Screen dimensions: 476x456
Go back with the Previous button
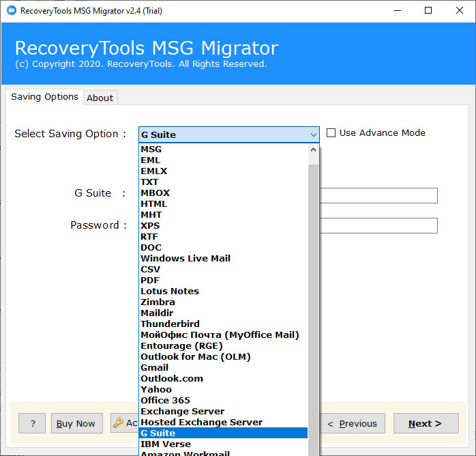tap(352, 423)
